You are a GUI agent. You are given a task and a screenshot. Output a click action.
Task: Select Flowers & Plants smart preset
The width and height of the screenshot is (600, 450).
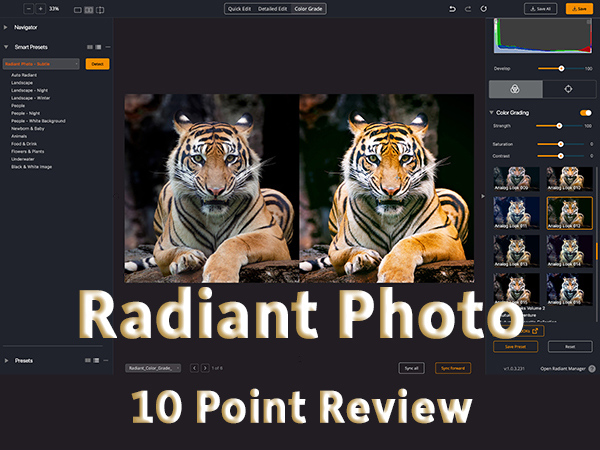28,152
